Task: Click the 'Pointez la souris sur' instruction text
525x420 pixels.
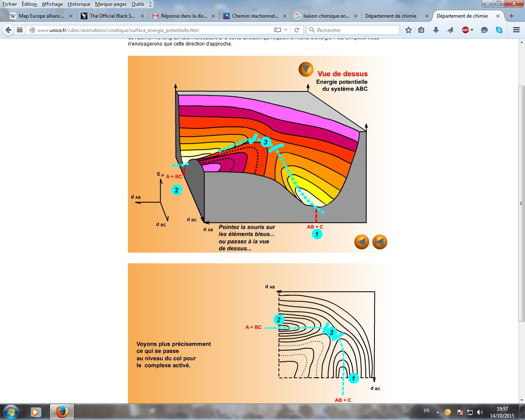Action: click(x=247, y=227)
